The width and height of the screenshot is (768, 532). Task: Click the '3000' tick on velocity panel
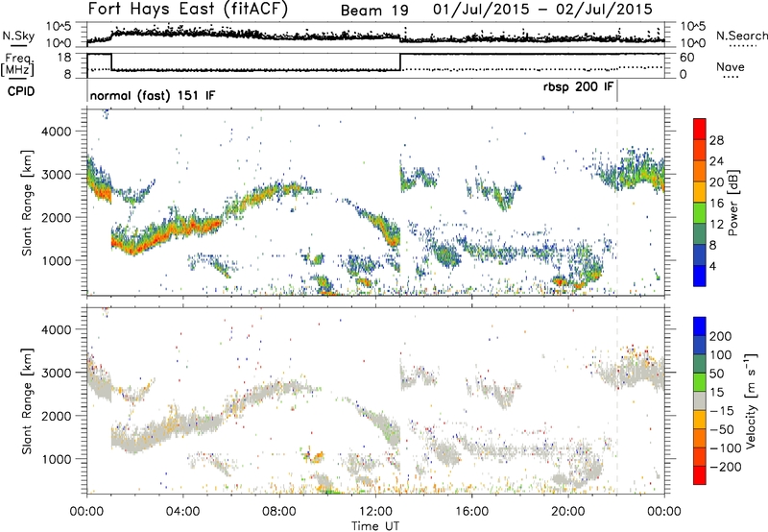(x=57, y=373)
